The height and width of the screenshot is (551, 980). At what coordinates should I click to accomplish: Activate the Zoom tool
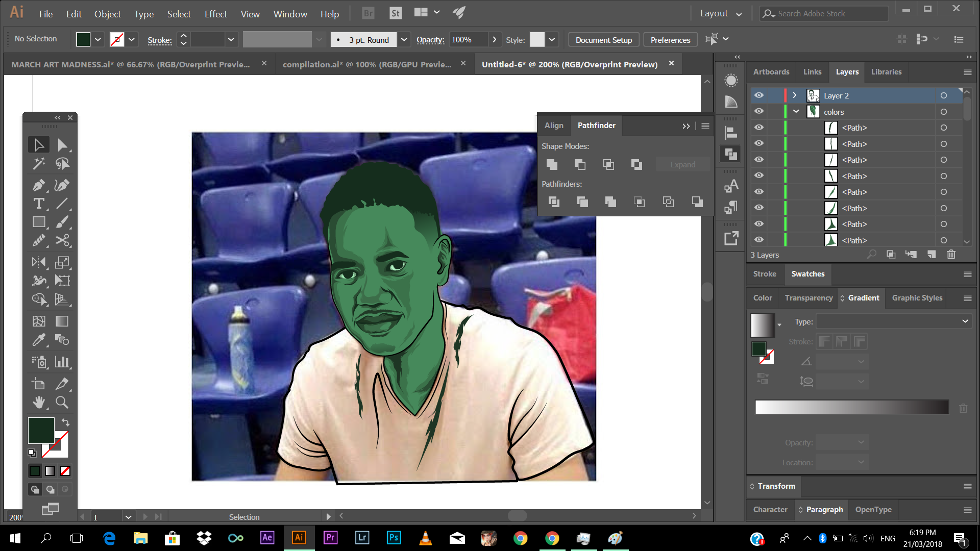[x=62, y=403]
